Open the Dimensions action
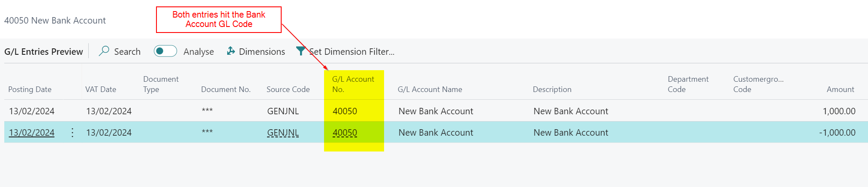This screenshot has height=187, width=868. [261, 52]
